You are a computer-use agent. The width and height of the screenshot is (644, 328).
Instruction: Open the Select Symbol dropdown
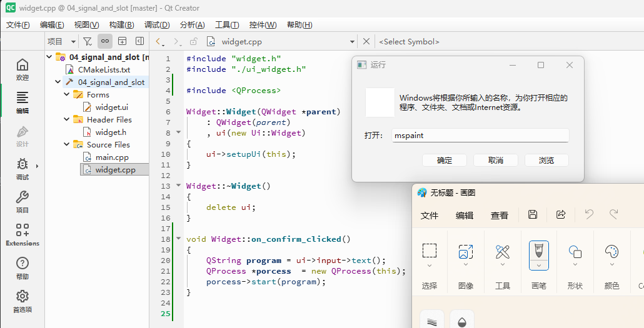click(x=409, y=42)
